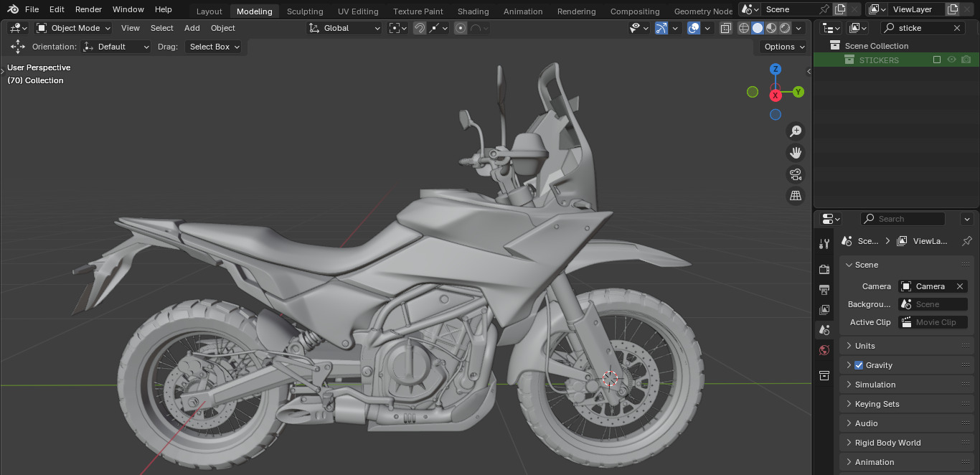Add a new view layer icon
The height and width of the screenshot is (475, 980).
click(x=952, y=9)
